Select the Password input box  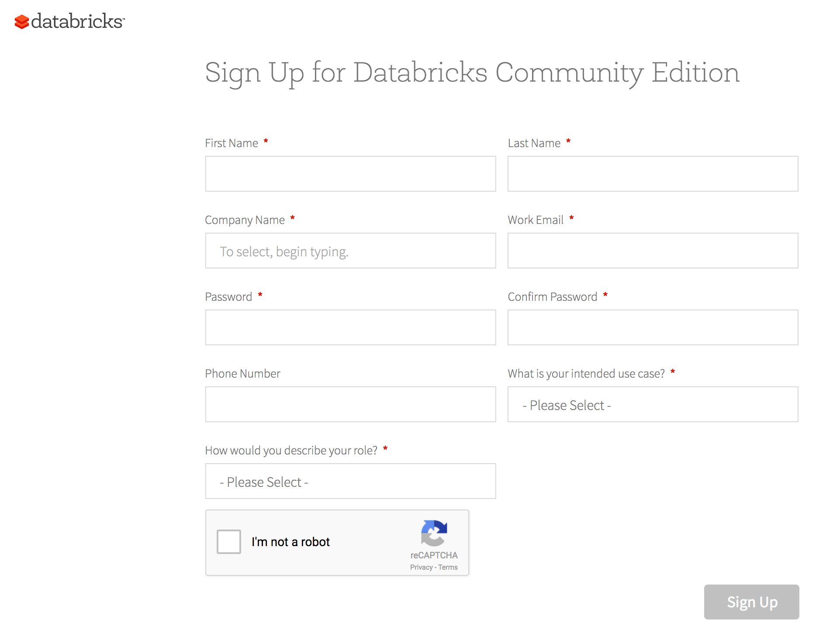[x=351, y=327]
